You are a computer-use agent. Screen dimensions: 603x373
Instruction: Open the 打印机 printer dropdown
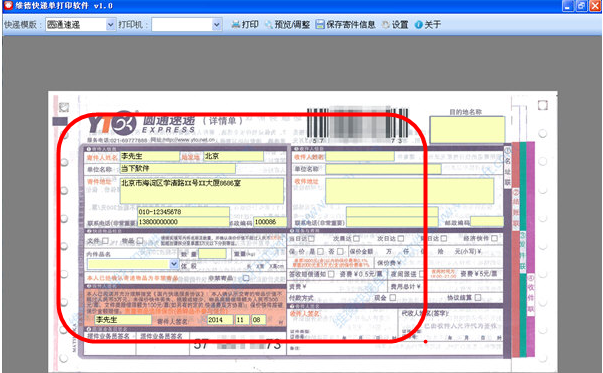(x=217, y=25)
